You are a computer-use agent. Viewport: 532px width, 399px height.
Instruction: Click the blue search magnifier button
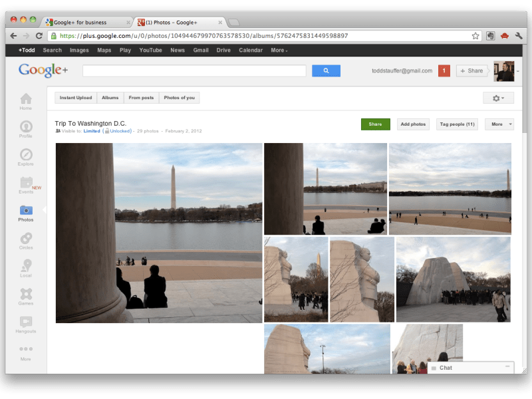tap(326, 70)
